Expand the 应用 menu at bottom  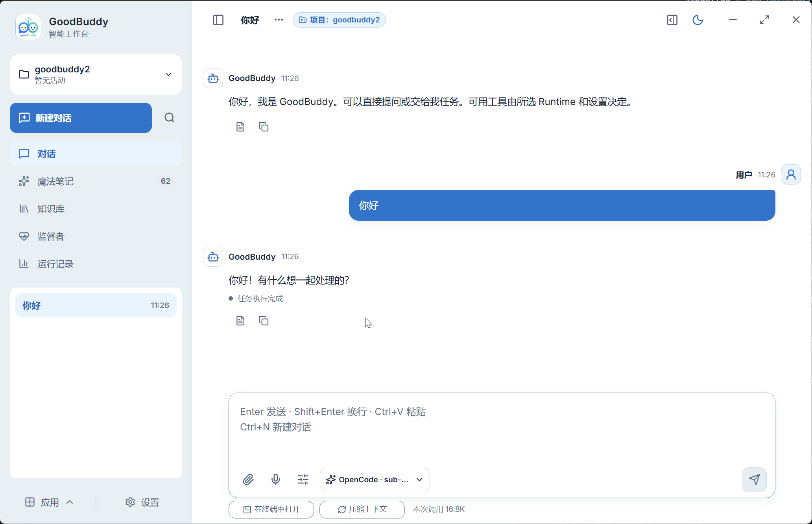(49, 502)
